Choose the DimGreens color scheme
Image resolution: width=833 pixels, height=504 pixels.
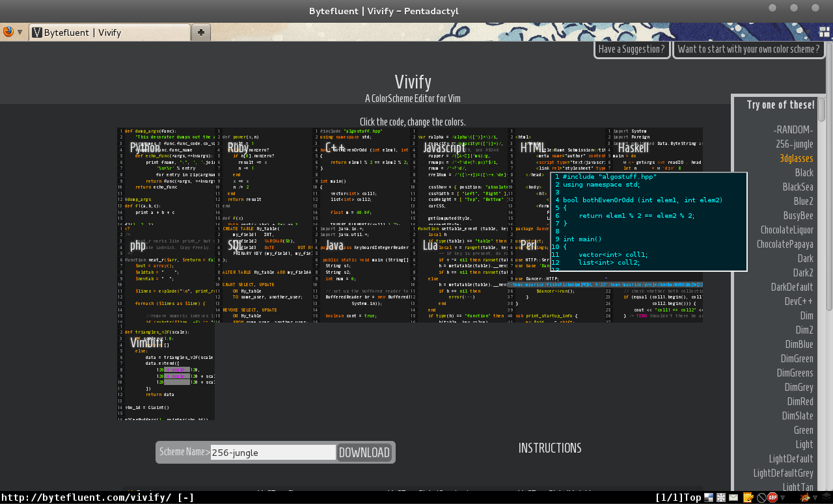[x=795, y=373]
